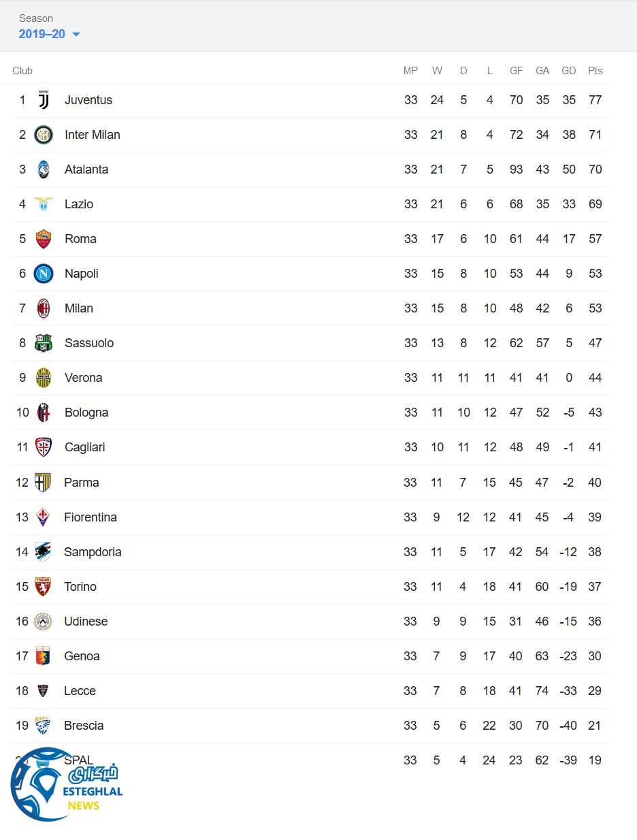Click the Atalanta club logo
This screenshot has height=840, width=637.
pos(44,169)
